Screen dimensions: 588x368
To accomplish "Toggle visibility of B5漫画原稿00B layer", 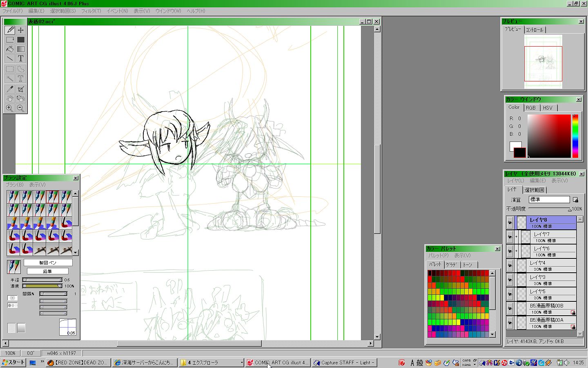I will 510,309.
